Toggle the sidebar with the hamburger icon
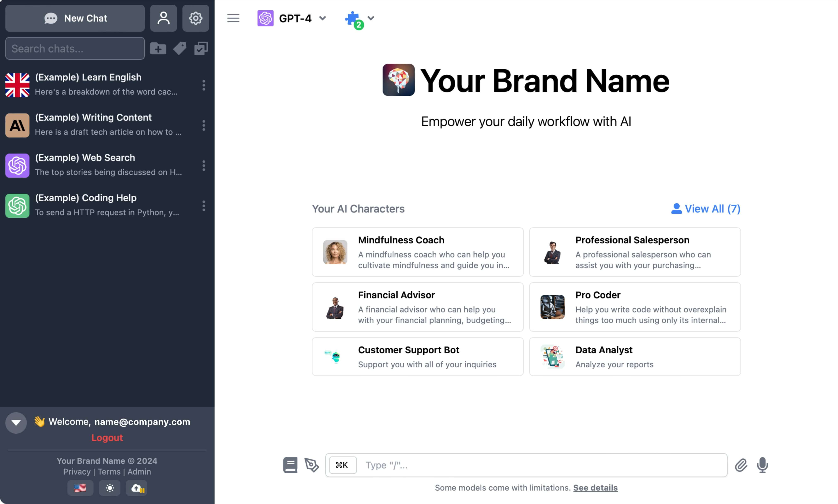This screenshot has height=504, width=838. pos(233,18)
